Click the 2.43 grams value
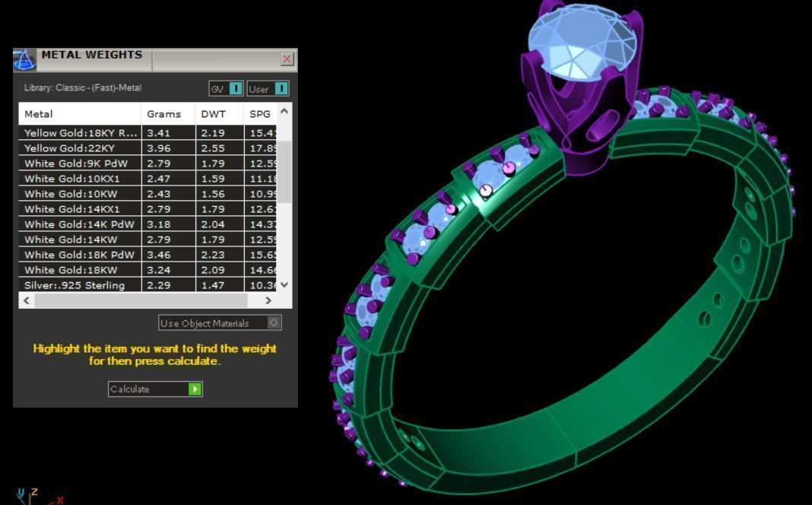 coord(158,194)
